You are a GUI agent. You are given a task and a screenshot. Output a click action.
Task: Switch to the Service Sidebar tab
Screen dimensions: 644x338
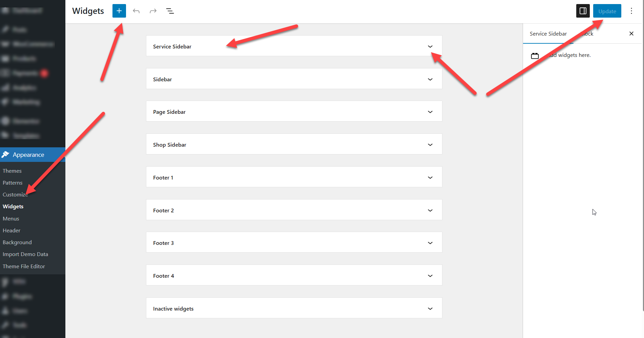pos(548,34)
